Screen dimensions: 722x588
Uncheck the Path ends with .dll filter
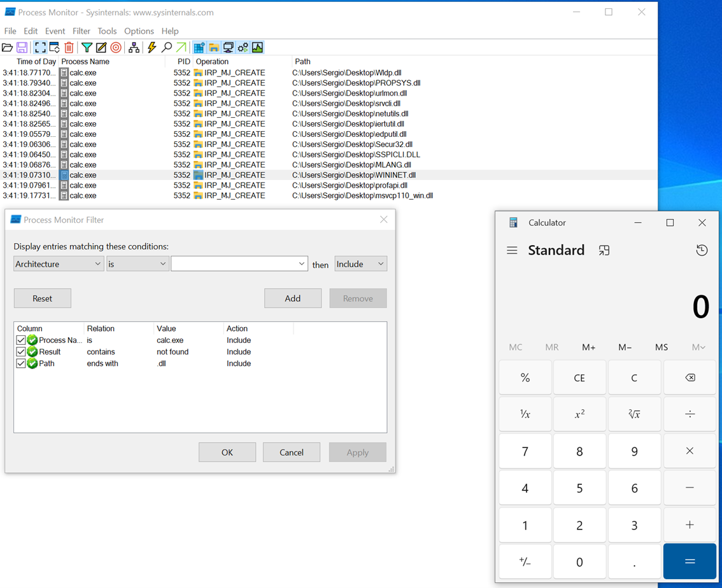(x=21, y=364)
